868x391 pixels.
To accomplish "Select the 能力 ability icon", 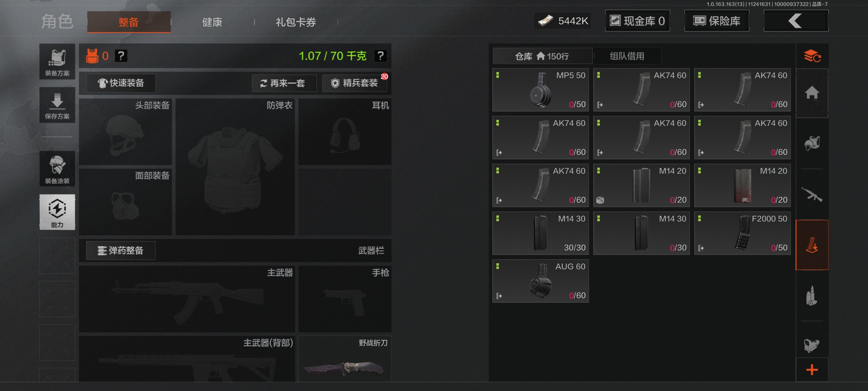I will 57,212.
